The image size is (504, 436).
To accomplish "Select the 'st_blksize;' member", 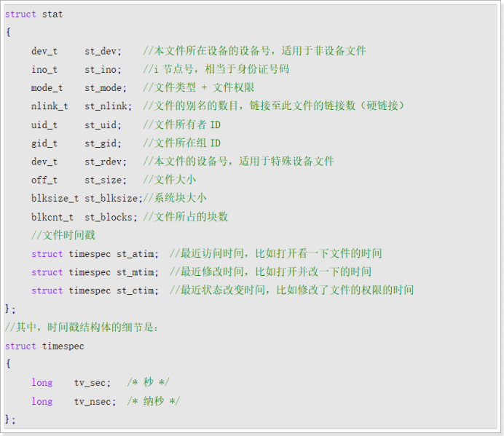I will (114, 198).
